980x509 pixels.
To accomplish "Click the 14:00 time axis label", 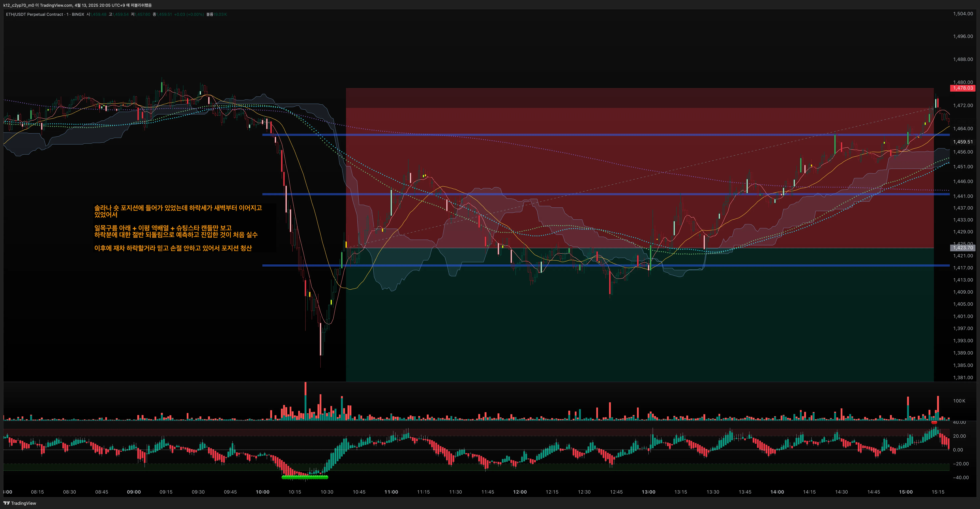I will pyautogui.click(x=777, y=492).
